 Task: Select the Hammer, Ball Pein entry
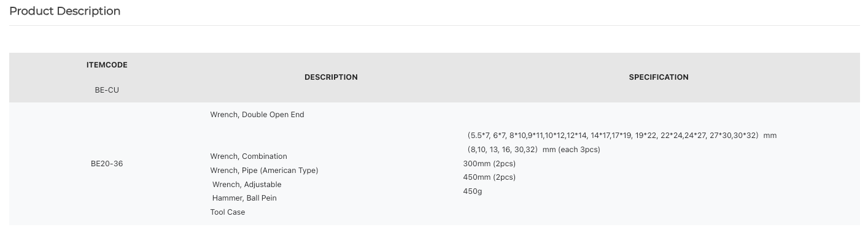[x=244, y=198]
